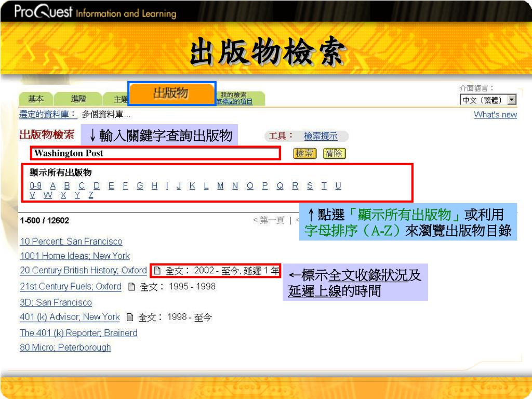This screenshot has height=399, width=532.
Task: Select the highlighted 出版物 tab
Action: pos(171,94)
